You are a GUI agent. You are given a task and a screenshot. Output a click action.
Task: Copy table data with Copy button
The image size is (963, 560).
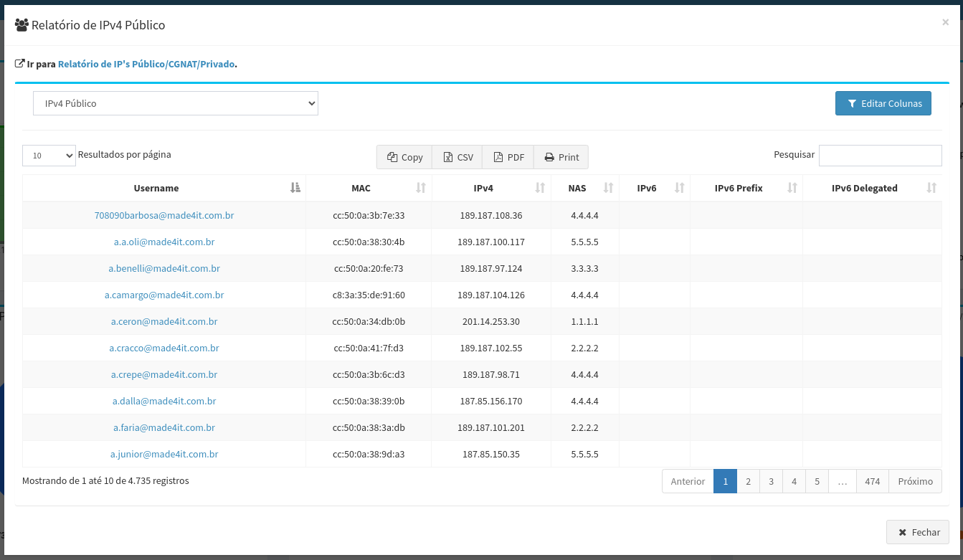click(x=404, y=157)
